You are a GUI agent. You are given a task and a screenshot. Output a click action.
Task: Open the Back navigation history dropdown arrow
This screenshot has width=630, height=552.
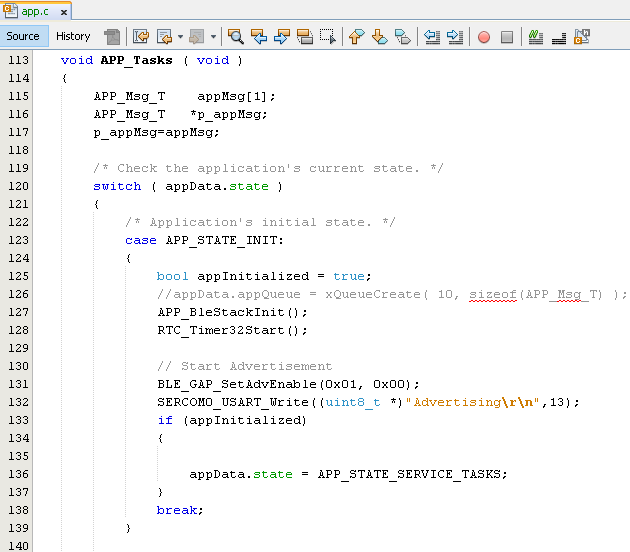pyautogui.click(x=180, y=37)
